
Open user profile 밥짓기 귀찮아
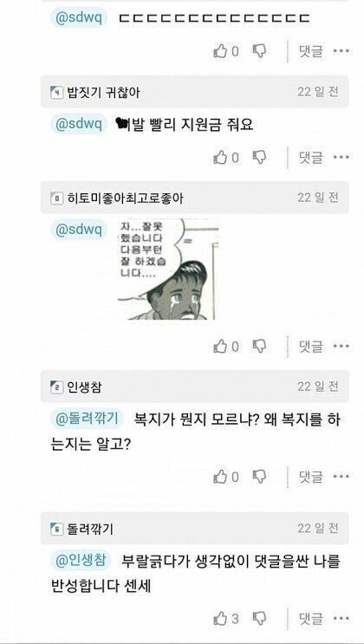pyautogui.click(x=103, y=93)
